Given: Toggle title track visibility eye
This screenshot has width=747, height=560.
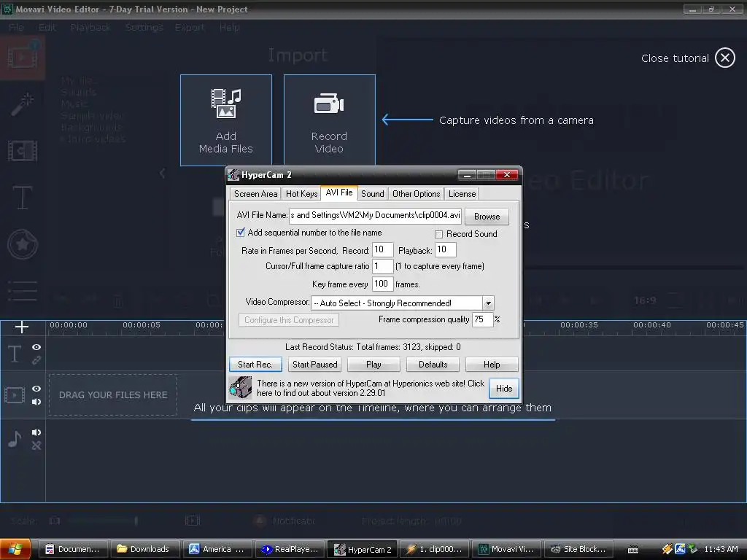Looking at the screenshot, I should pyautogui.click(x=36, y=347).
